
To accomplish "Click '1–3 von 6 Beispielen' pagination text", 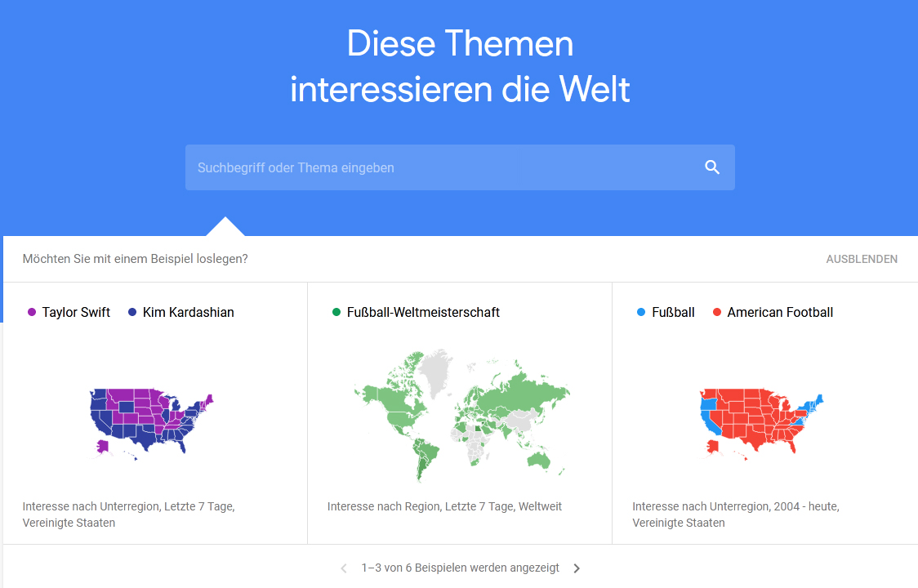I will pos(460,568).
